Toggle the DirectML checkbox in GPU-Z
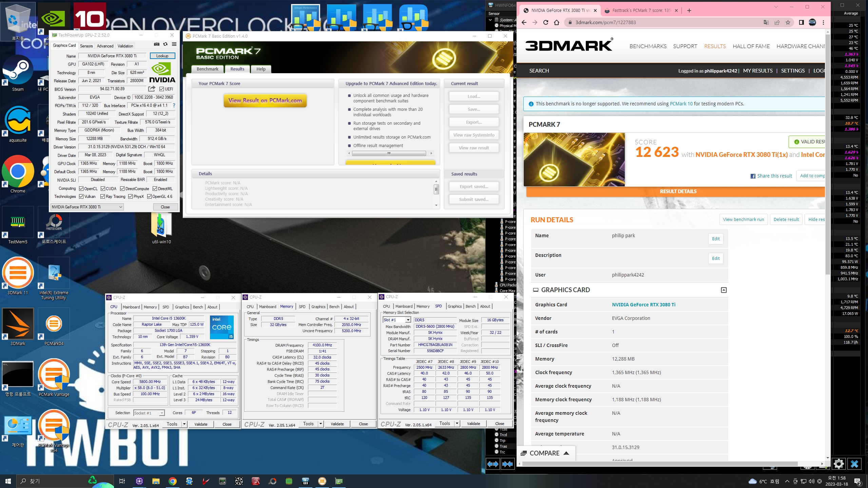This screenshot has width=868, height=488. tap(155, 189)
